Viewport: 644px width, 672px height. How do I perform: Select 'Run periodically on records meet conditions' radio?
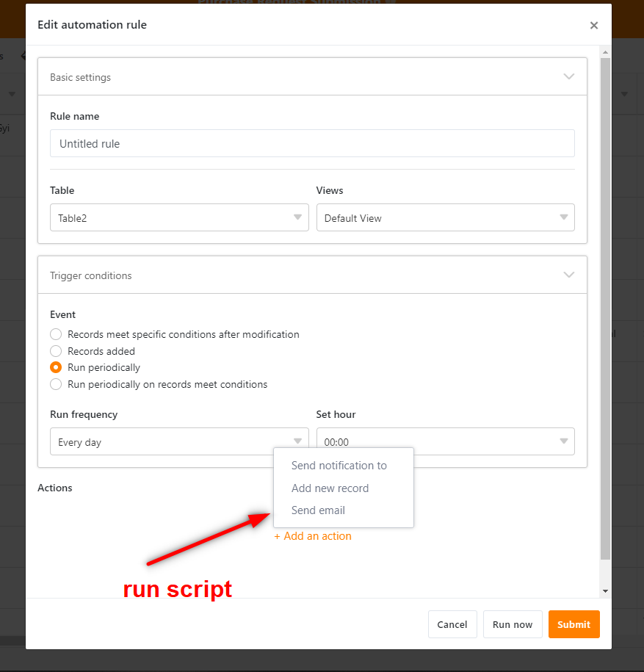tap(56, 384)
